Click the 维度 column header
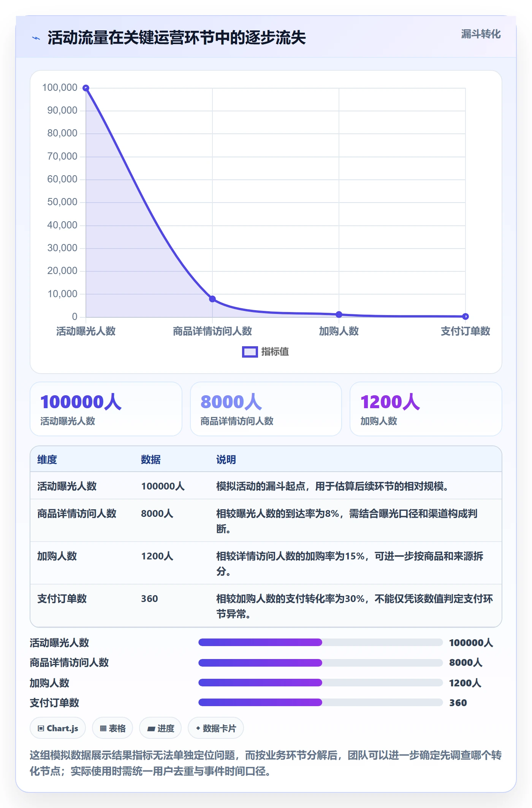Screen dimensions: 532x808 [47, 459]
